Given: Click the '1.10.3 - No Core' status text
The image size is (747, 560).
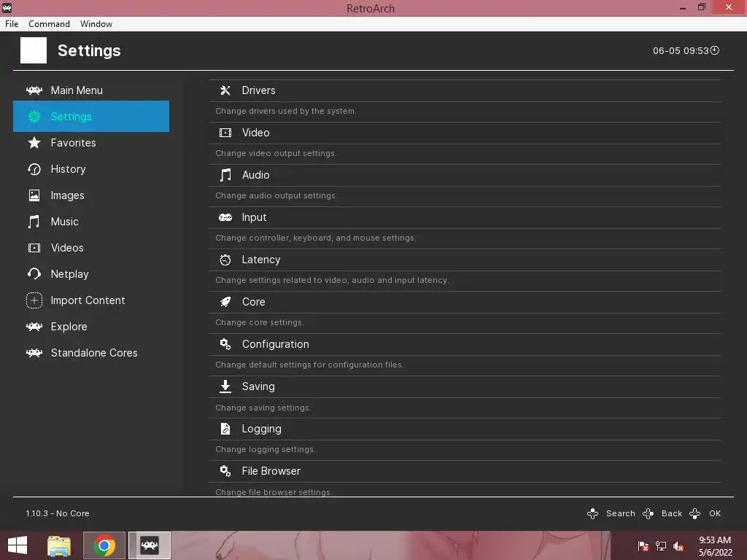Looking at the screenshot, I should (x=58, y=513).
